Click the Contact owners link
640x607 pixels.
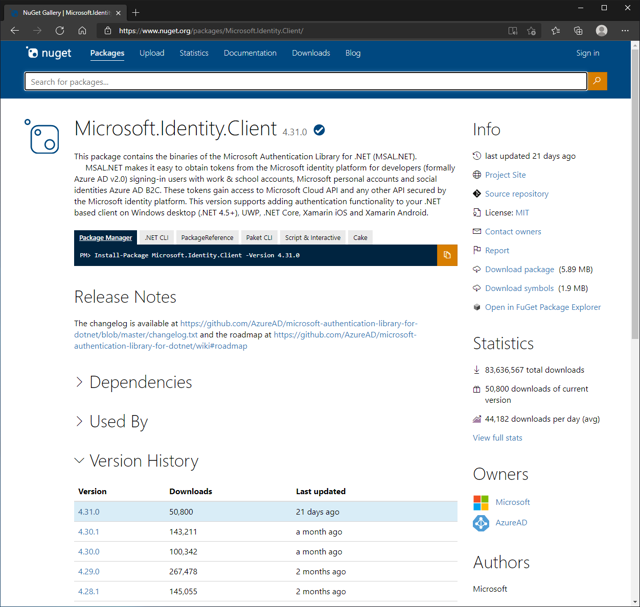pyautogui.click(x=513, y=231)
